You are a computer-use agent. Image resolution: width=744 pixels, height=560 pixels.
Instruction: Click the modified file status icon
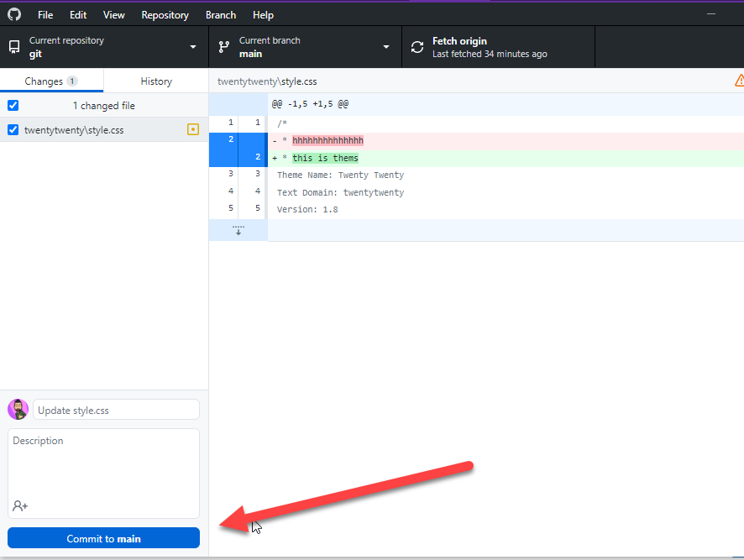tap(193, 129)
